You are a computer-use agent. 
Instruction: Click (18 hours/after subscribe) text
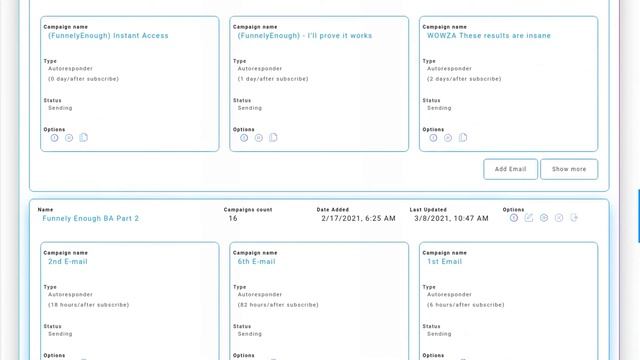click(89, 305)
